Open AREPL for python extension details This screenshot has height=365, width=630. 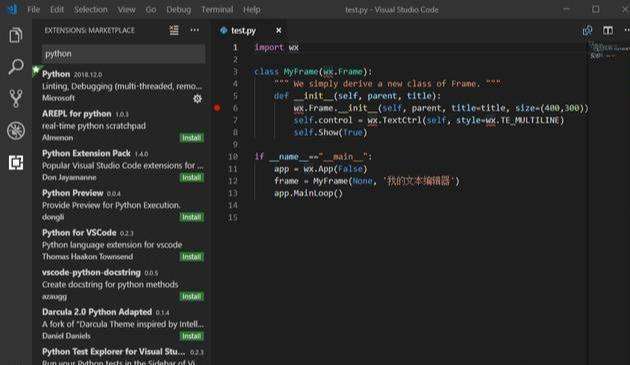click(x=122, y=125)
